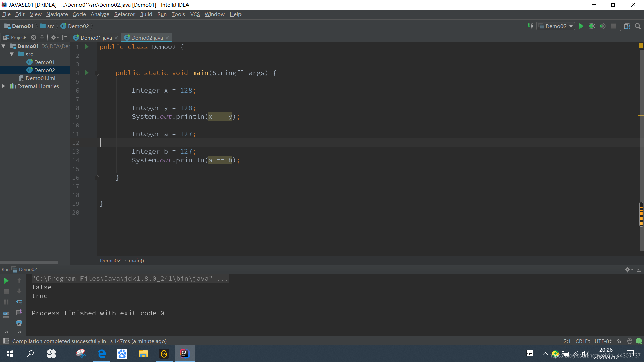Click Demo01 breadcrumb in navigation bar
The width and height of the screenshot is (644, 362).
pos(19,26)
